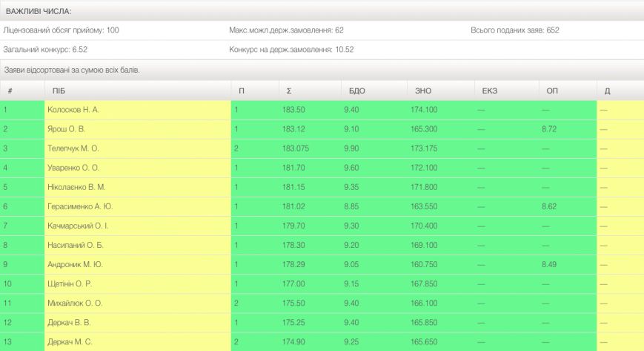Image resolution: width=644 pixels, height=351 pixels.
Task: Select the ОП column header
Action: pyautogui.click(x=551, y=91)
